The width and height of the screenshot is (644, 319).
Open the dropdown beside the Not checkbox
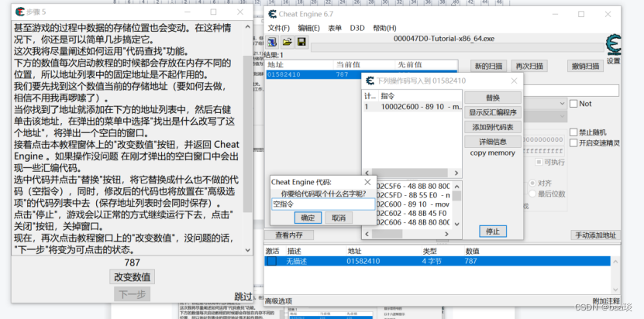pyautogui.click(x=563, y=104)
